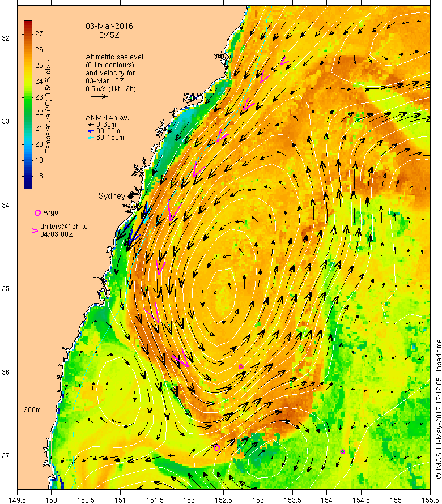Click the 18 value on temperature scale
442x504 pixels.
click(39, 176)
